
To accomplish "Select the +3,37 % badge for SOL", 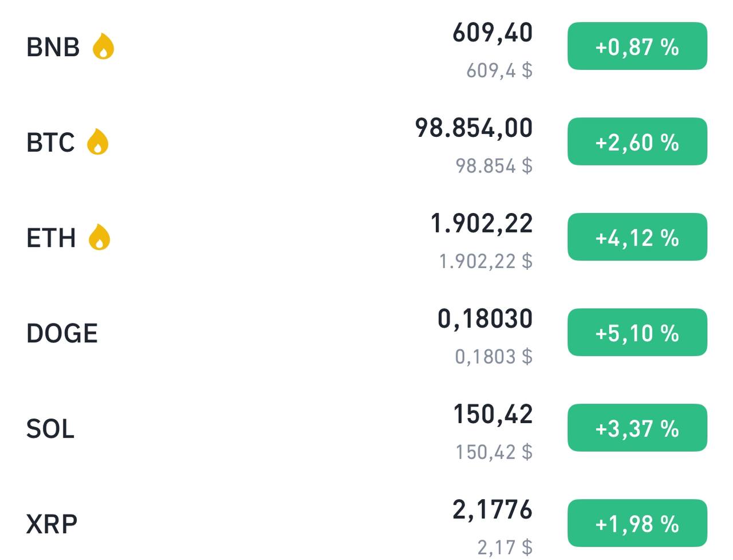I will pyautogui.click(x=637, y=428).
